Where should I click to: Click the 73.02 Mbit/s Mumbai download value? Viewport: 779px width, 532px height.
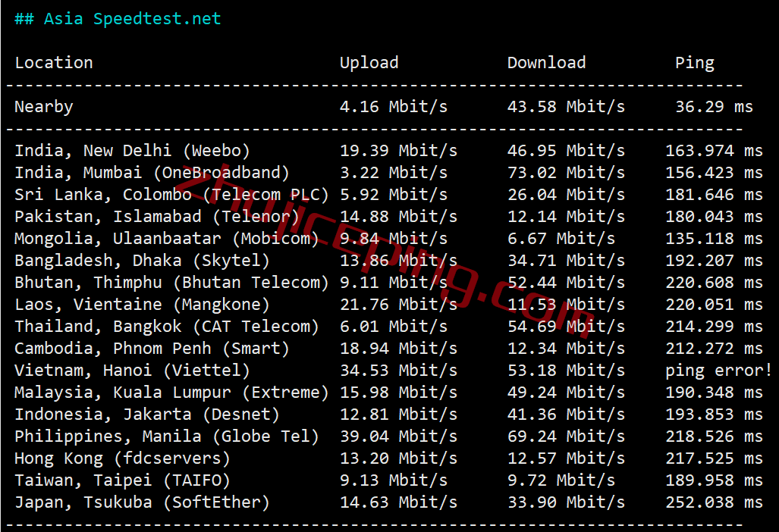click(566, 172)
